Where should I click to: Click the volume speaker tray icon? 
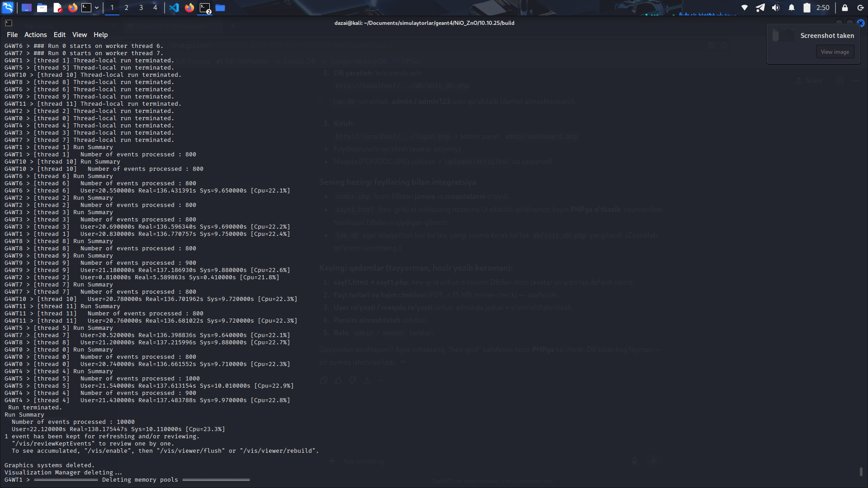[x=776, y=8]
